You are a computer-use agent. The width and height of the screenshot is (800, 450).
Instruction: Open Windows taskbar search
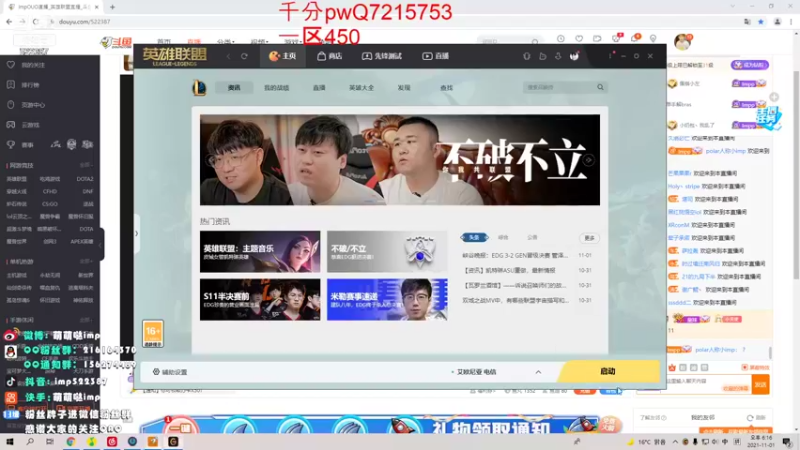click(30, 441)
